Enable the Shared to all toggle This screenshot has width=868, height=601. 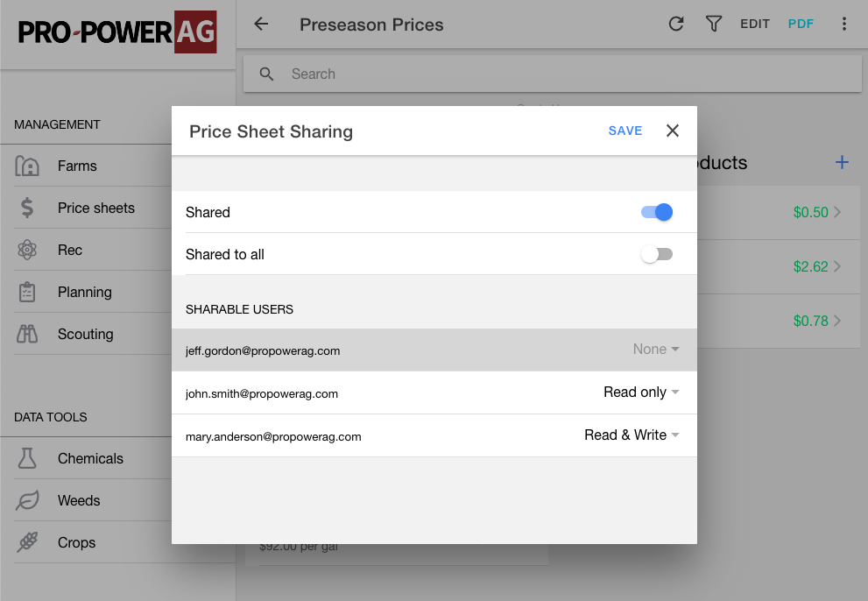657,254
